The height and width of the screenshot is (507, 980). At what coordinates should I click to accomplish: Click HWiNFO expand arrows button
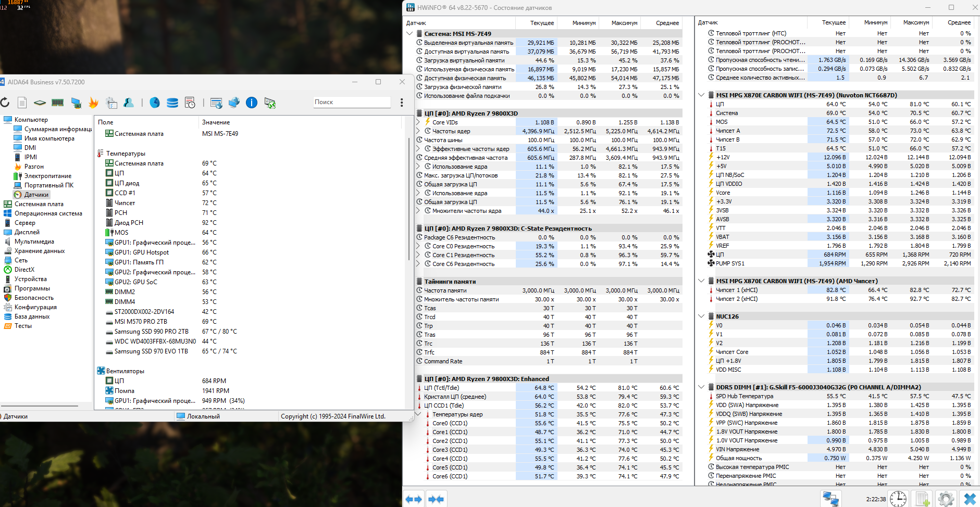(414, 499)
